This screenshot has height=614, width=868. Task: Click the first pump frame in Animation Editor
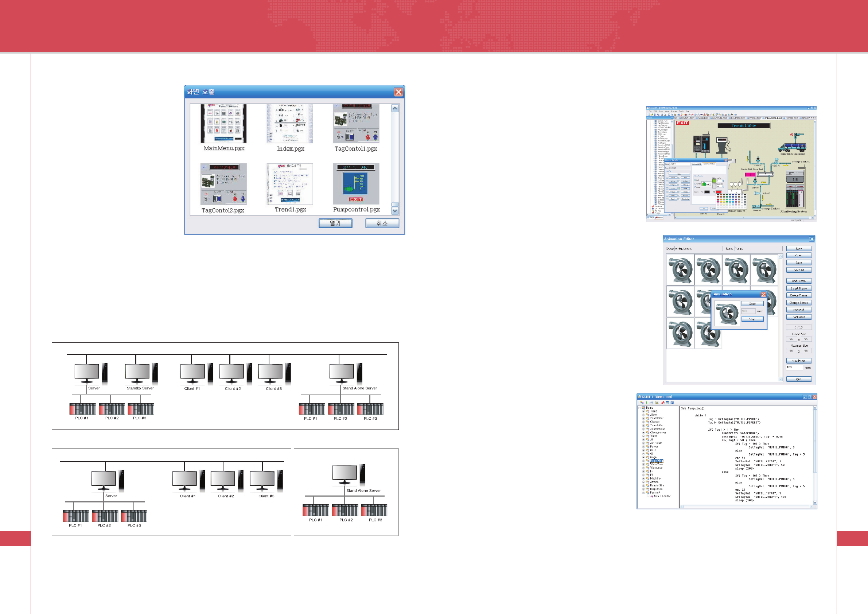pos(681,269)
